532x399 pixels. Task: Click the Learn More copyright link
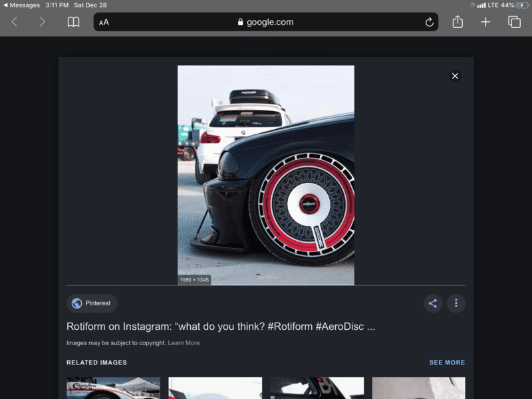tap(184, 343)
